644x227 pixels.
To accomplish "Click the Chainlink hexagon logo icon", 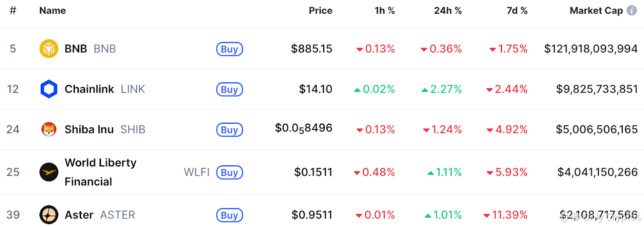I will [x=49, y=89].
